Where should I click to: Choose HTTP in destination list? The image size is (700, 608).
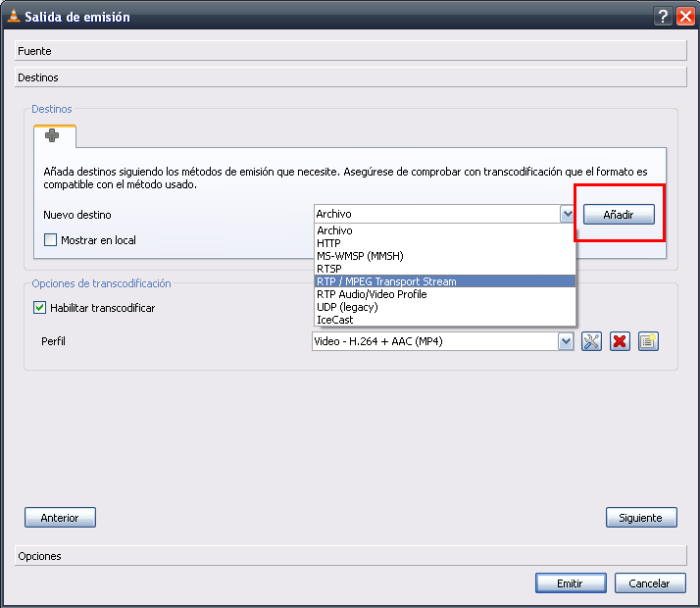point(445,243)
